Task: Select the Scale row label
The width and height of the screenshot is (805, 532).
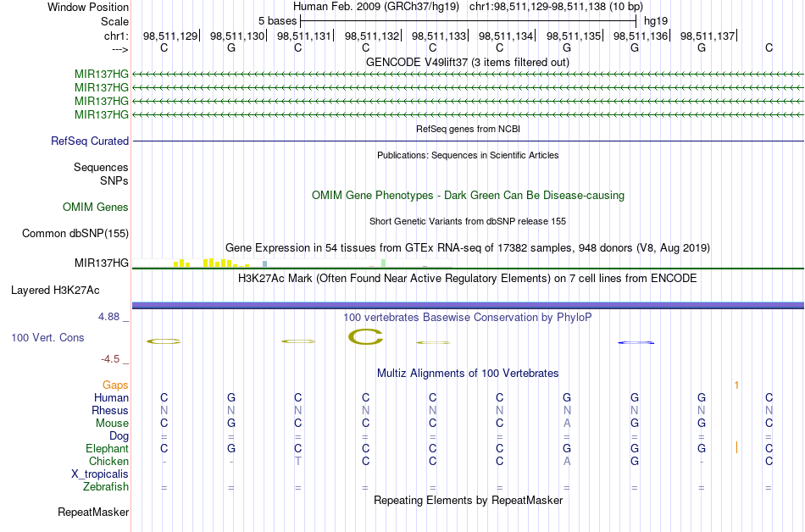Action: [114, 21]
